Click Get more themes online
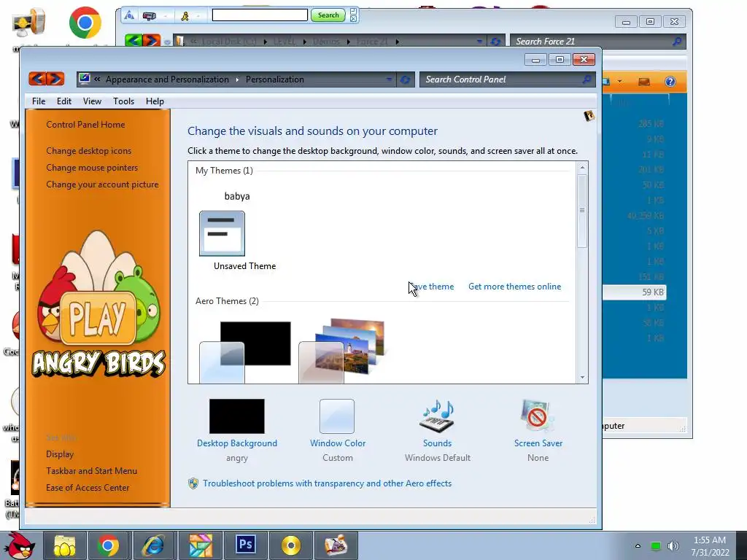This screenshot has width=747, height=560. click(514, 286)
